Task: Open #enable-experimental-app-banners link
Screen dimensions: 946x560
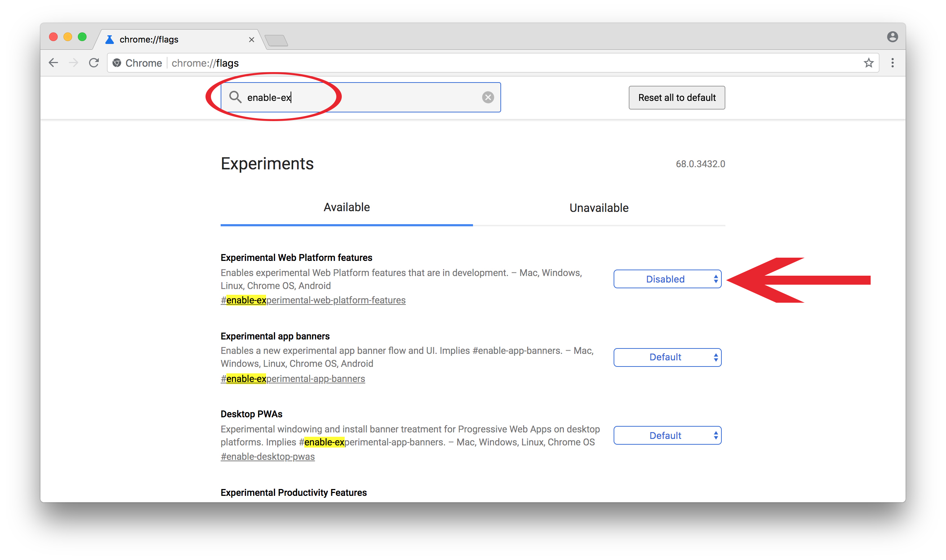Action: (292, 378)
